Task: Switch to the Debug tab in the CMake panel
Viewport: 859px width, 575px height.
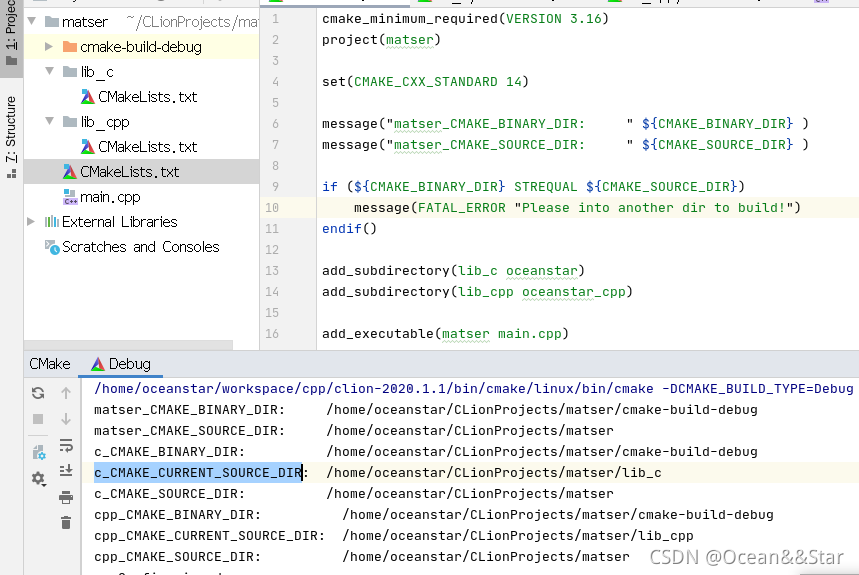Action: [121, 364]
